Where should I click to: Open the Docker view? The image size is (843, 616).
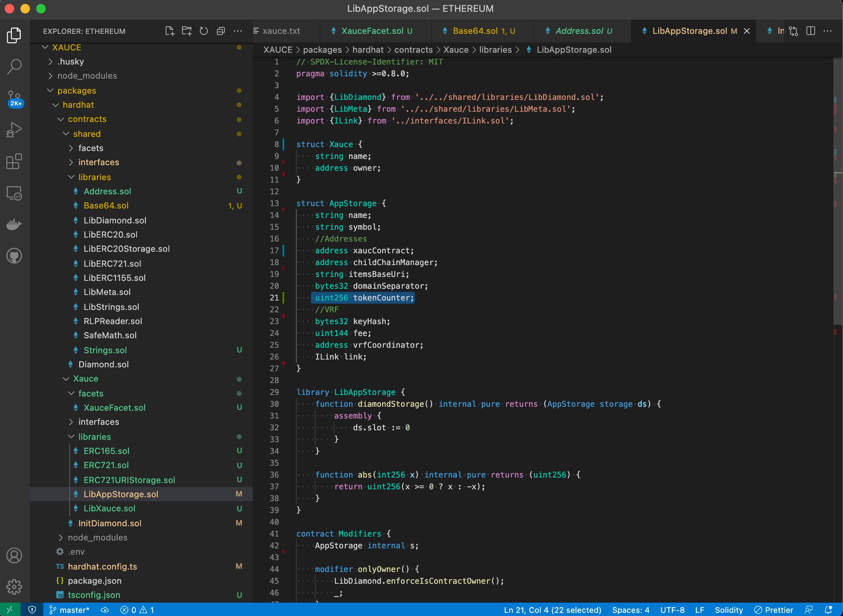coord(14,224)
